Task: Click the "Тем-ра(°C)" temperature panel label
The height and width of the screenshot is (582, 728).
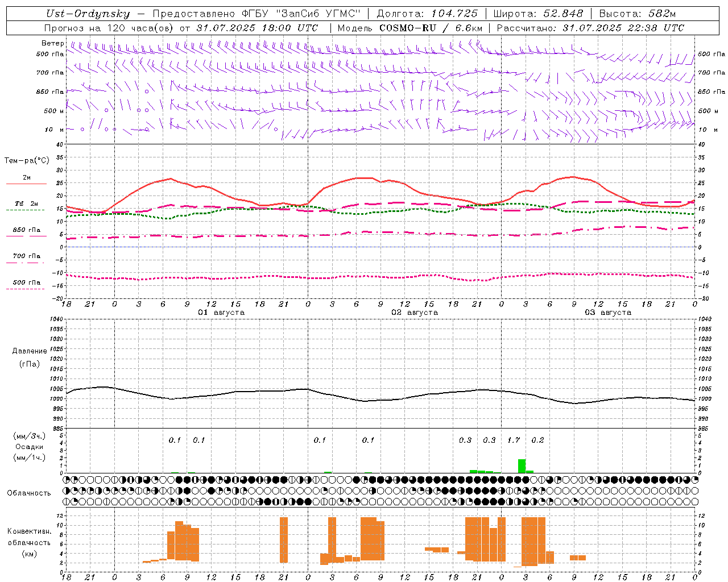Action: click(x=27, y=161)
